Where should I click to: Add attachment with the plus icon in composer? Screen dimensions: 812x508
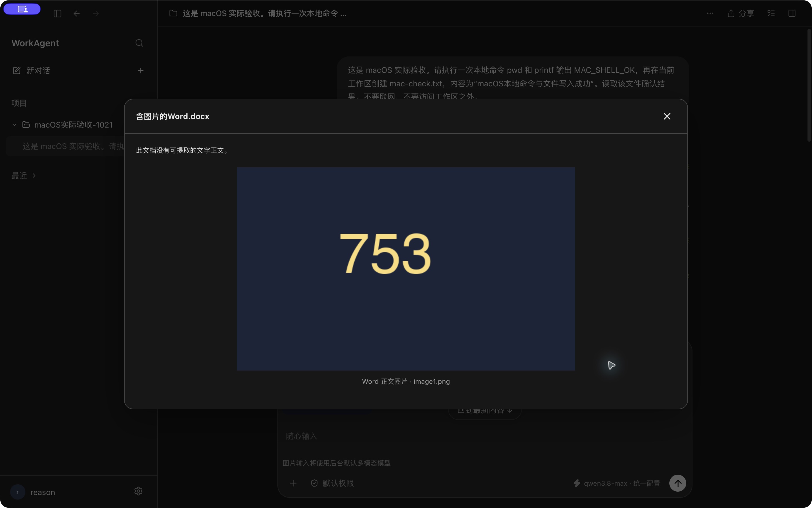[293, 483]
